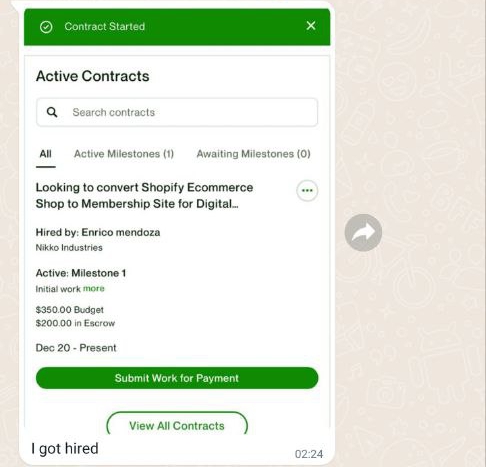Viewport: 486px width, 467px height.
Task: Click the "I got hired" message text
Action: tap(65, 448)
